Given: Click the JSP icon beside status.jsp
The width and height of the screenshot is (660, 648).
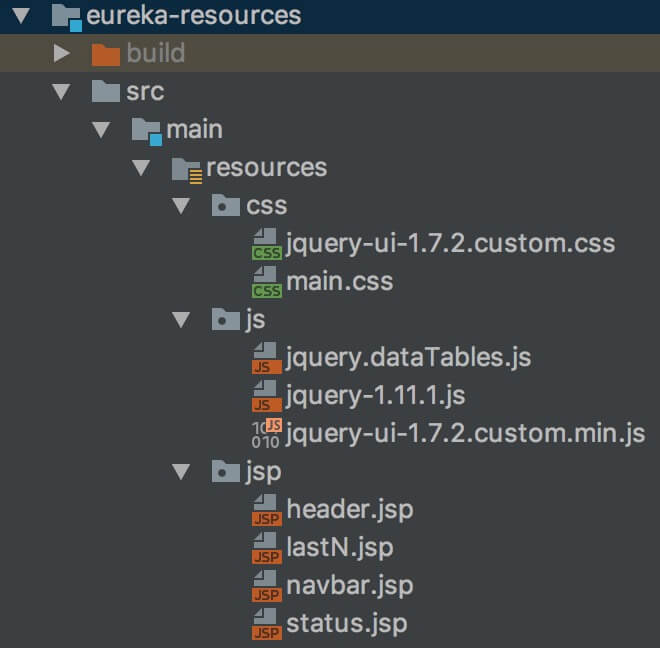Looking at the screenshot, I should [x=266, y=624].
